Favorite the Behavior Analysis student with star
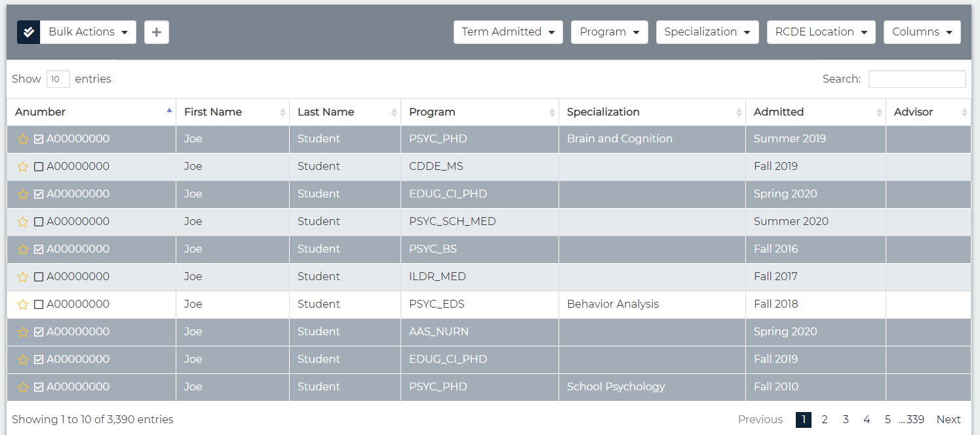980x435 pixels. pyautogui.click(x=23, y=304)
